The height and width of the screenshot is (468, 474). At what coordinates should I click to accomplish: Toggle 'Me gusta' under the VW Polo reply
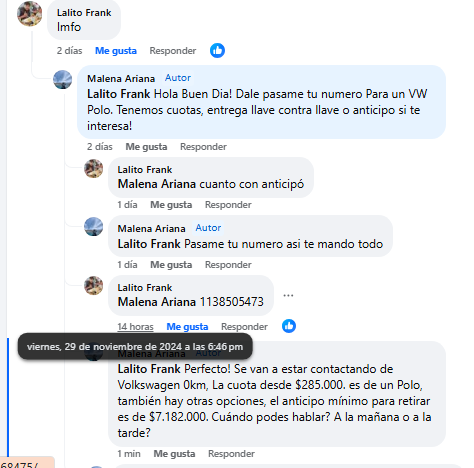(146, 147)
